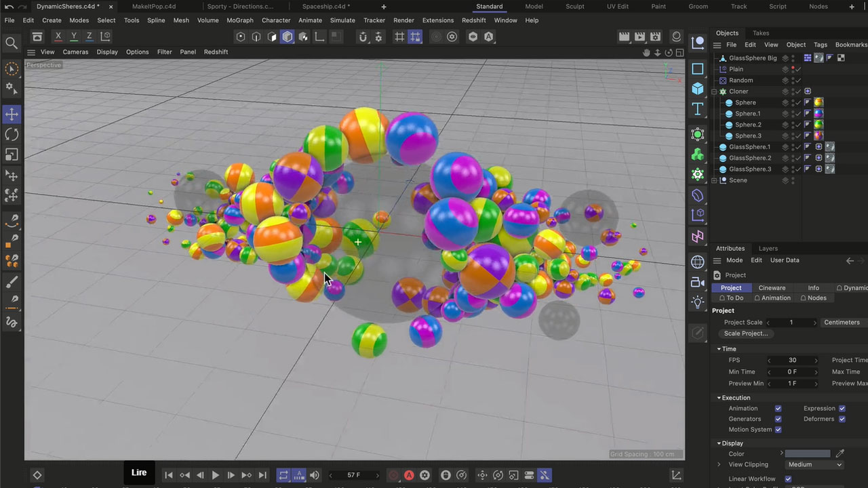Open the MoGraph menu

[x=239, y=20]
